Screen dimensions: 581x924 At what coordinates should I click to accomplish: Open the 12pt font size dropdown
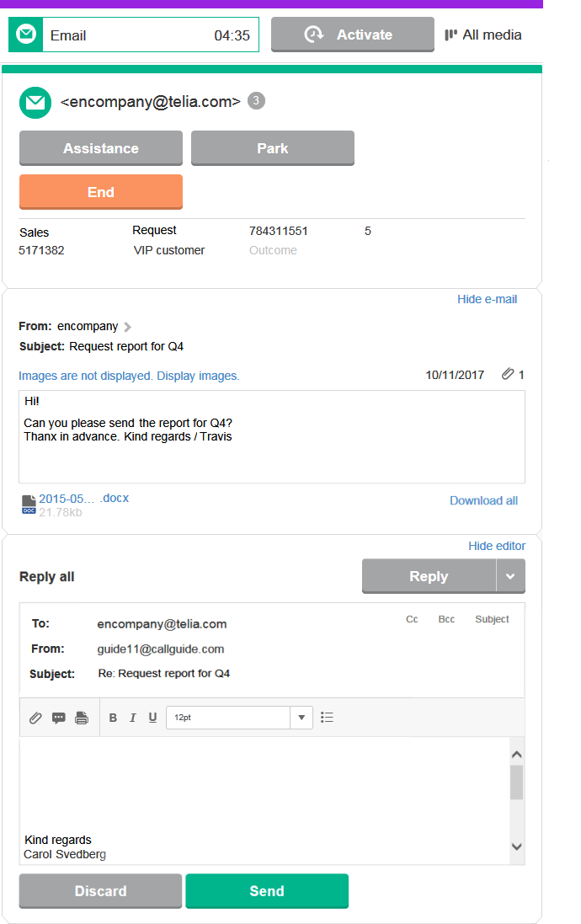(301, 718)
